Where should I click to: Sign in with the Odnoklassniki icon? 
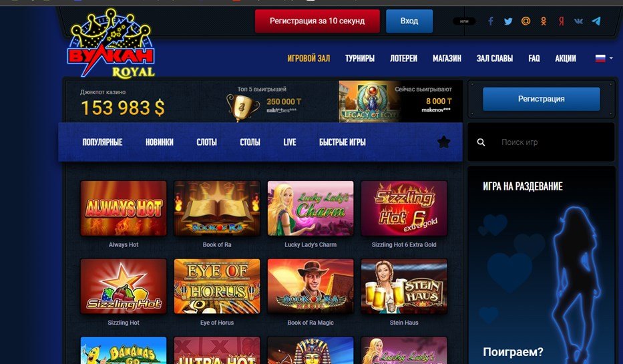544,21
